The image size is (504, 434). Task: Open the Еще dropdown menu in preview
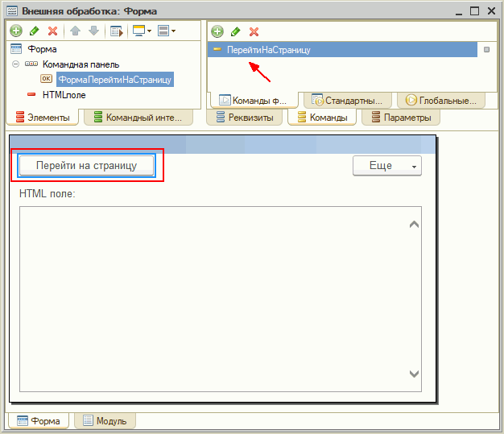click(x=387, y=166)
